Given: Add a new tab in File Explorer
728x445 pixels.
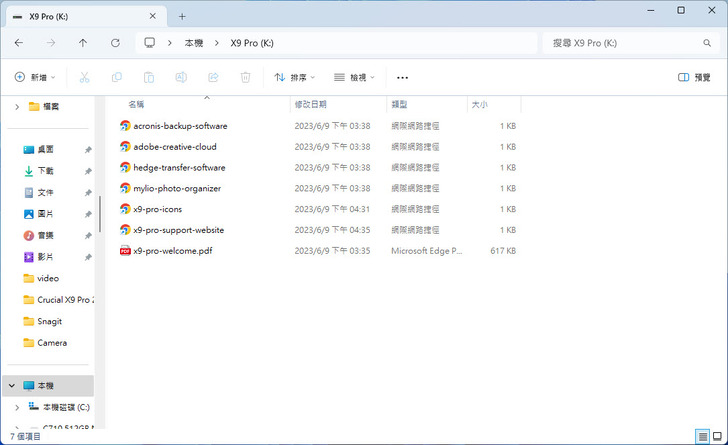Looking at the screenshot, I should [x=182, y=16].
